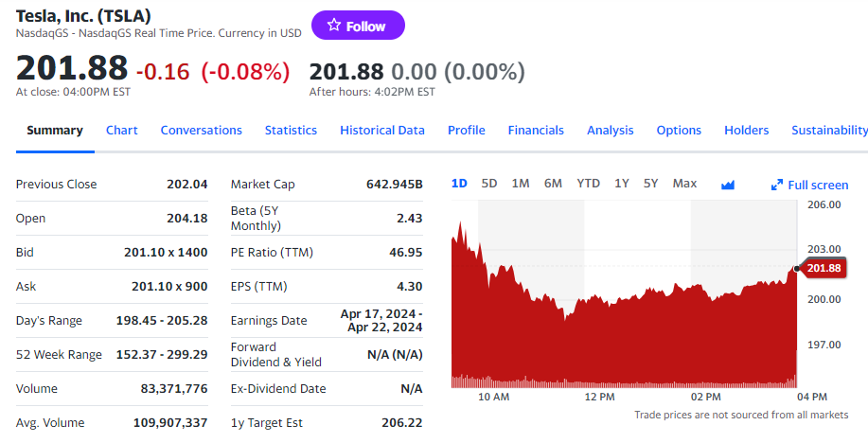Screen dimensions: 868x443
Task: Choose the 6M chart range
Action: (553, 184)
